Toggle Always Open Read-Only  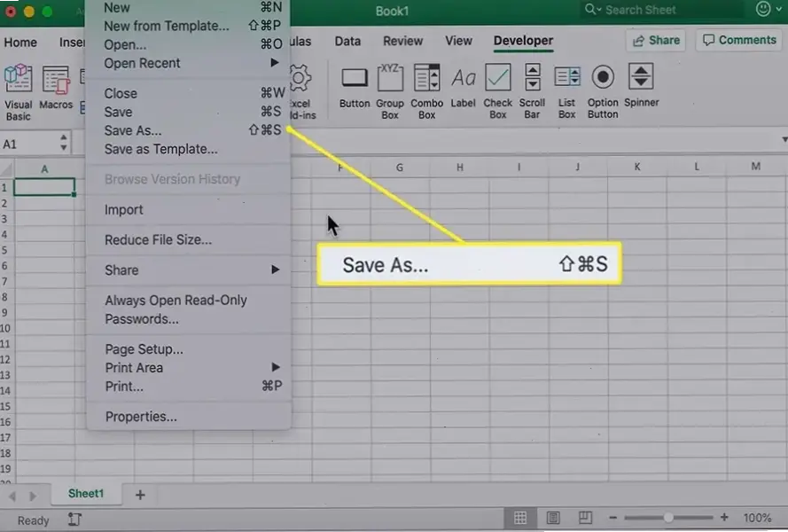(188, 301)
